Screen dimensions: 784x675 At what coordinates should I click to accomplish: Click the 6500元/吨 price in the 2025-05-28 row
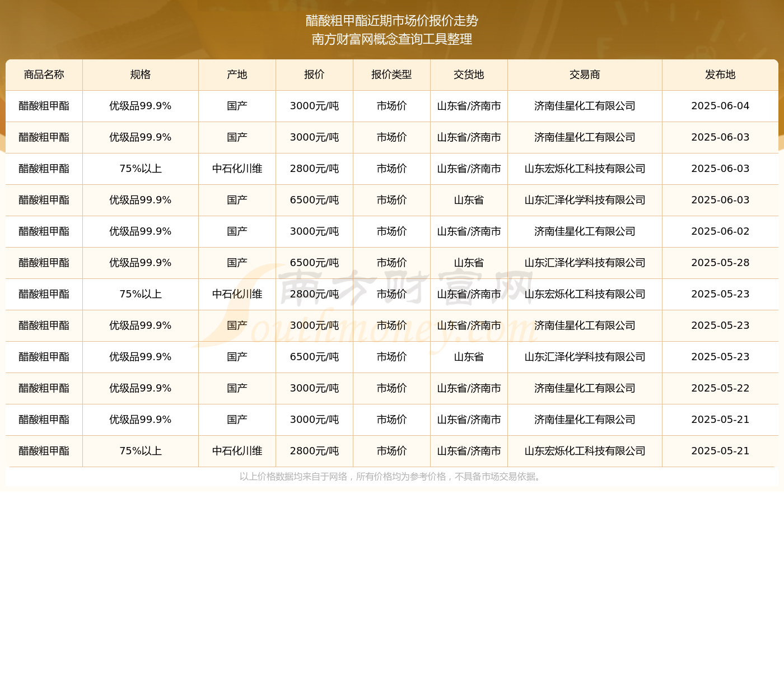(315, 263)
